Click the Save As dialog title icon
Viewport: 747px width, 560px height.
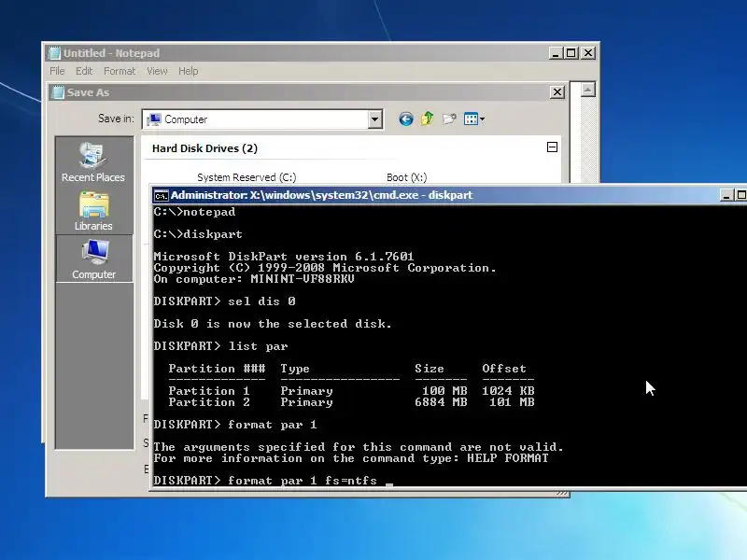point(58,92)
